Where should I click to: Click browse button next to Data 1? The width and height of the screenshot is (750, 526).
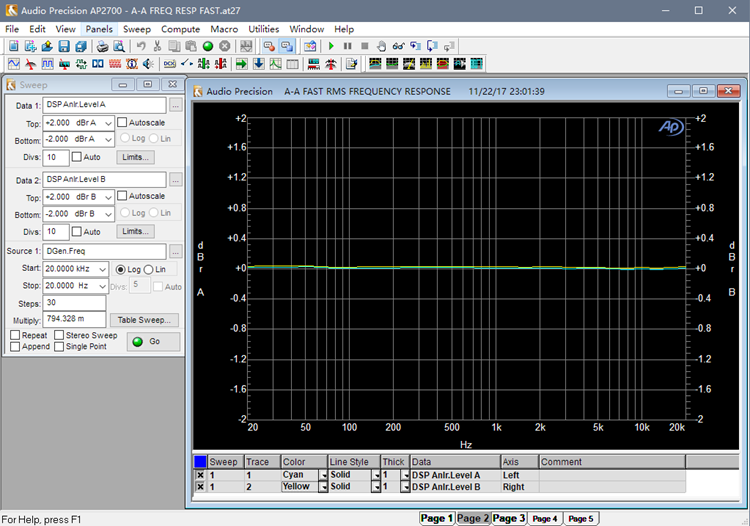point(176,105)
